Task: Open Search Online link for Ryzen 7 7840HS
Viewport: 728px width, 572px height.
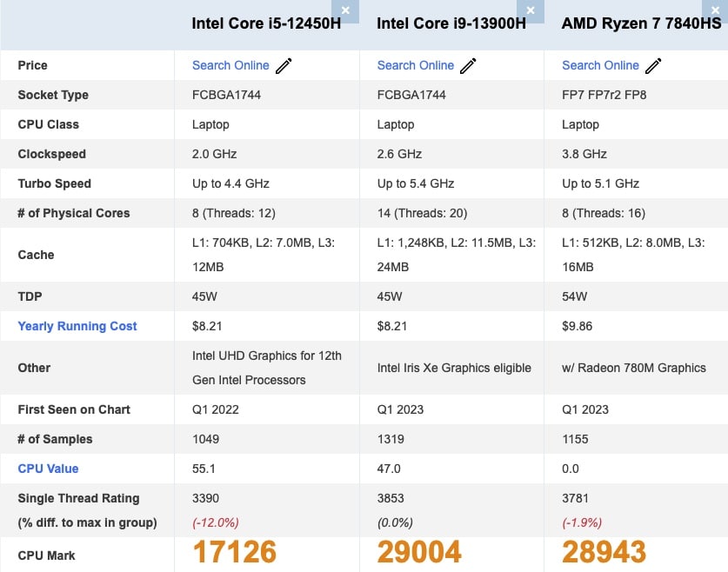Action: [x=600, y=65]
